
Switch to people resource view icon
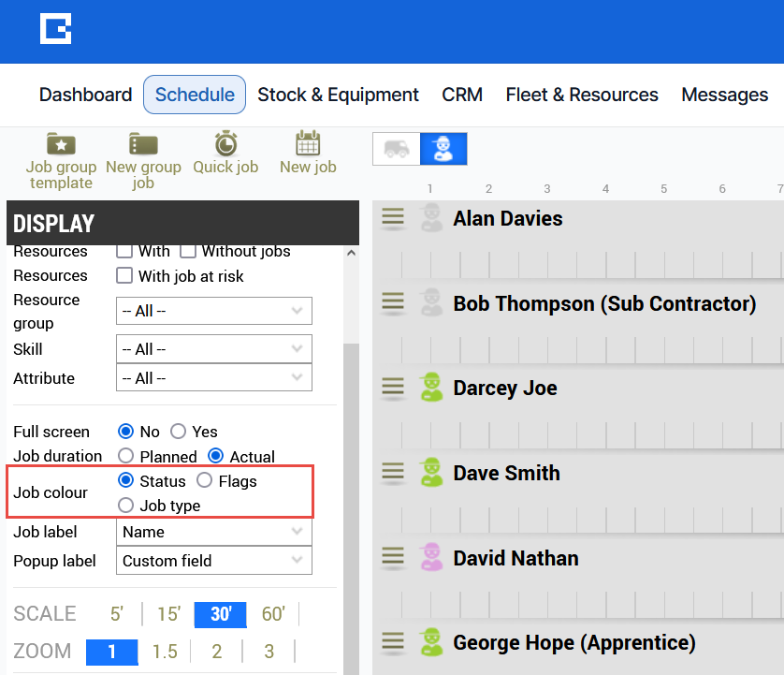(x=443, y=149)
